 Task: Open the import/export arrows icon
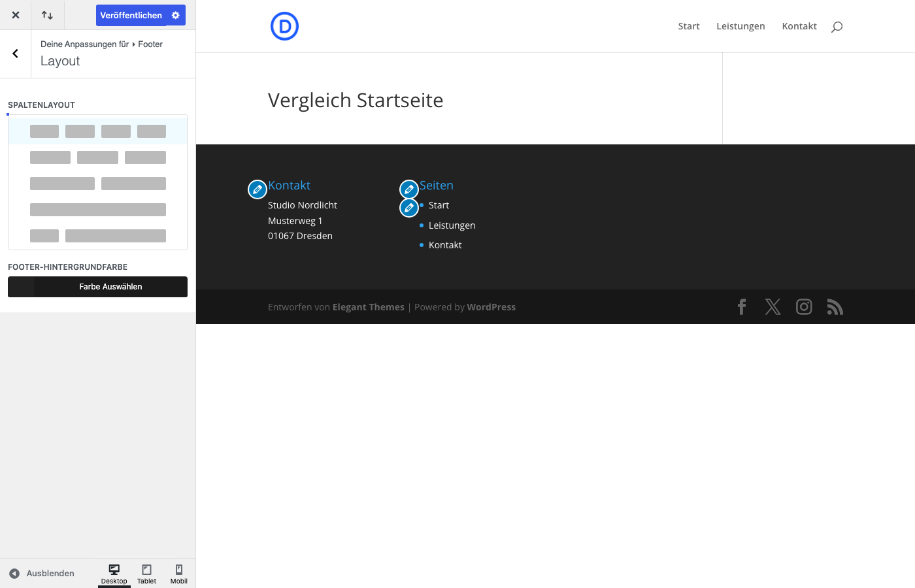pos(47,15)
